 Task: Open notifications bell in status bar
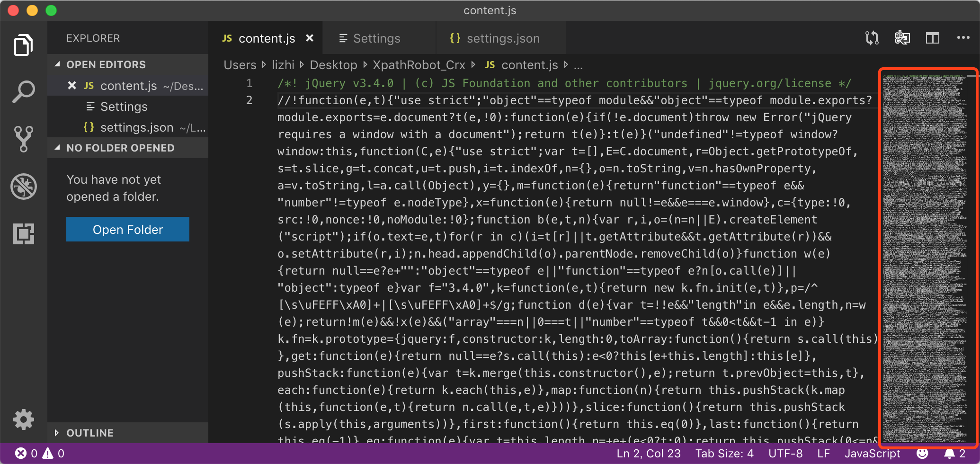pyautogui.click(x=954, y=454)
